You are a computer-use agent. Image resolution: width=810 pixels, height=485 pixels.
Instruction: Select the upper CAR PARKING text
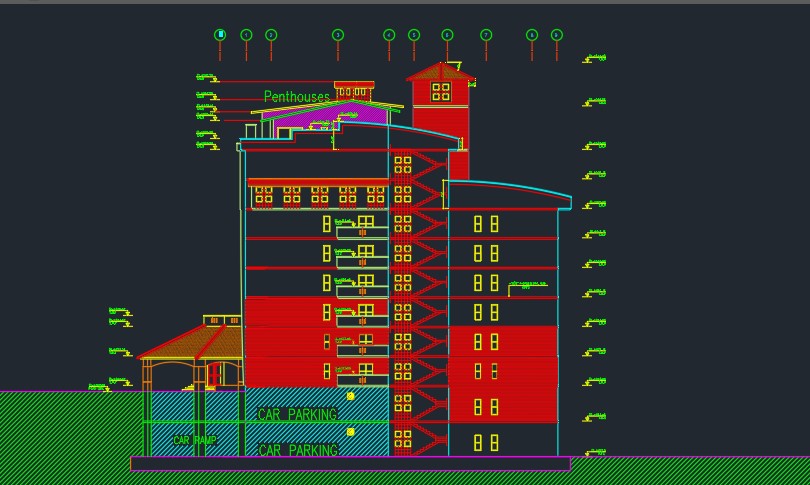coord(297,414)
